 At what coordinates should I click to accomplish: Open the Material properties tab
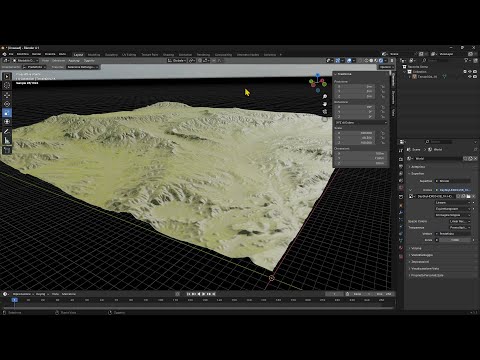(401, 248)
